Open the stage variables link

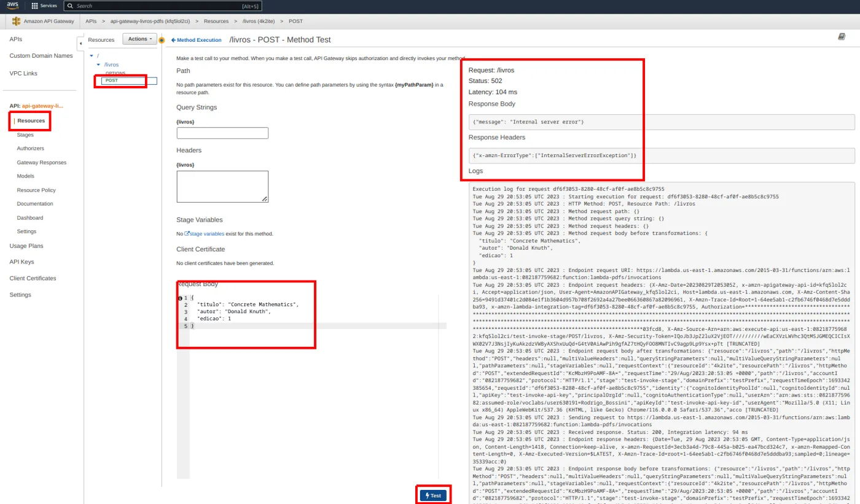click(205, 234)
